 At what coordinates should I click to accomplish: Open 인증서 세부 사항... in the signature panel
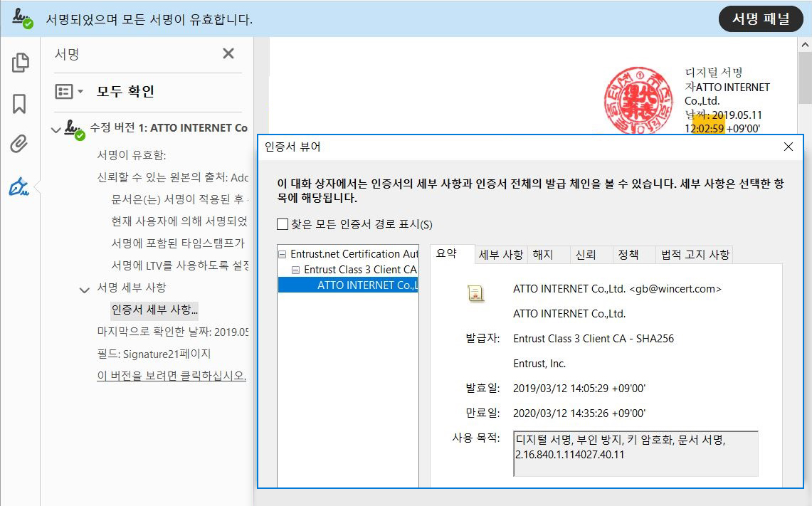click(x=154, y=310)
